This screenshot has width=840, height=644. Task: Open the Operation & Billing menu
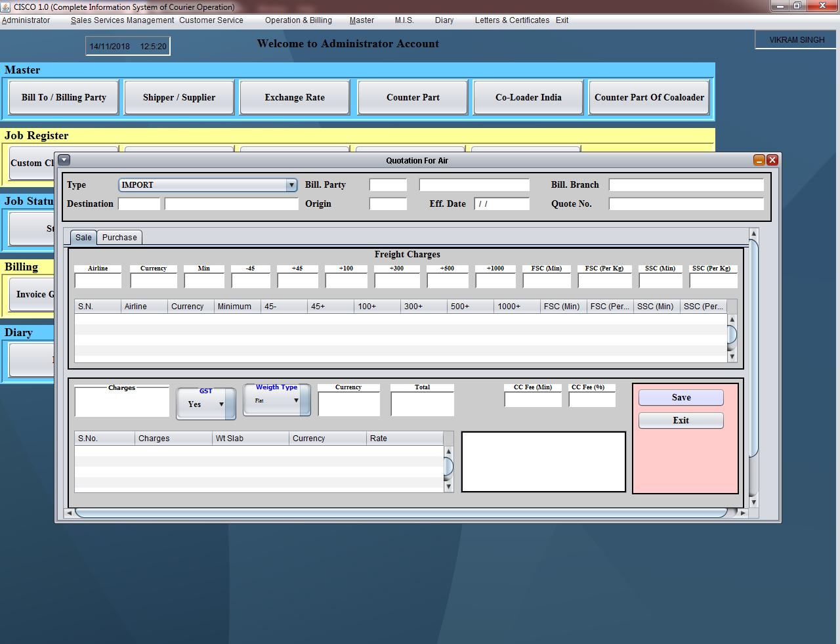(x=299, y=20)
